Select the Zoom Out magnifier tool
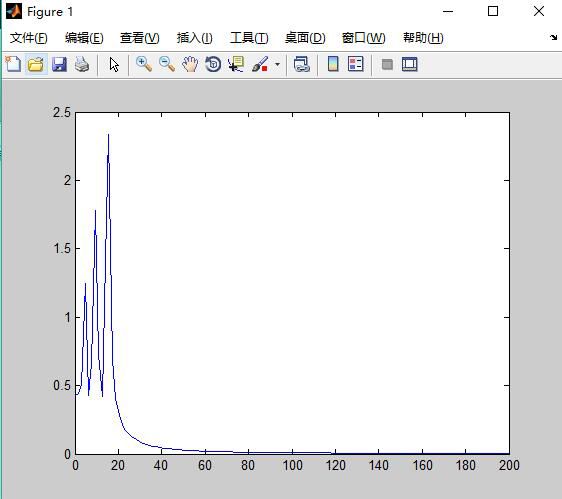Image resolution: width=562 pixels, height=499 pixels. click(167, 65)
